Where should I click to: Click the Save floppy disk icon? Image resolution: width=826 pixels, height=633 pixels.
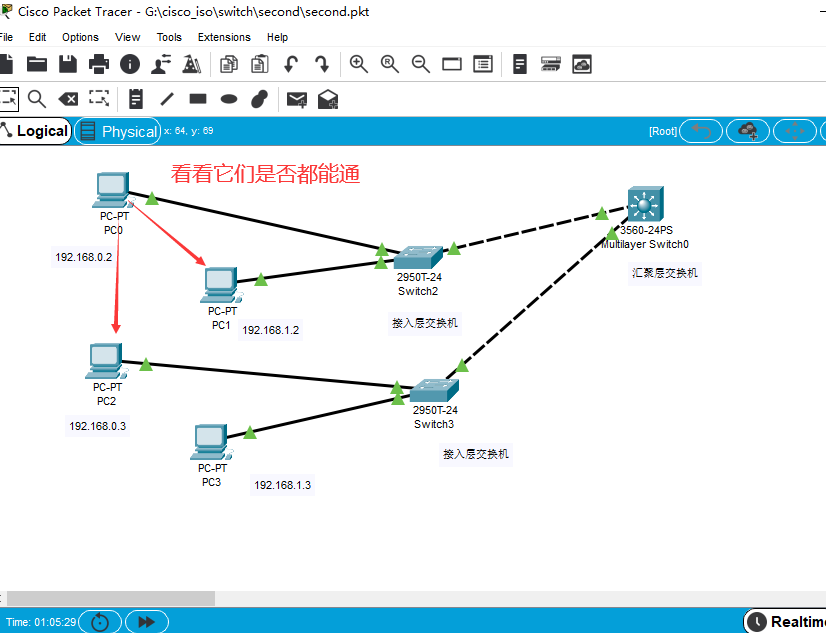(x=68, y=64)
